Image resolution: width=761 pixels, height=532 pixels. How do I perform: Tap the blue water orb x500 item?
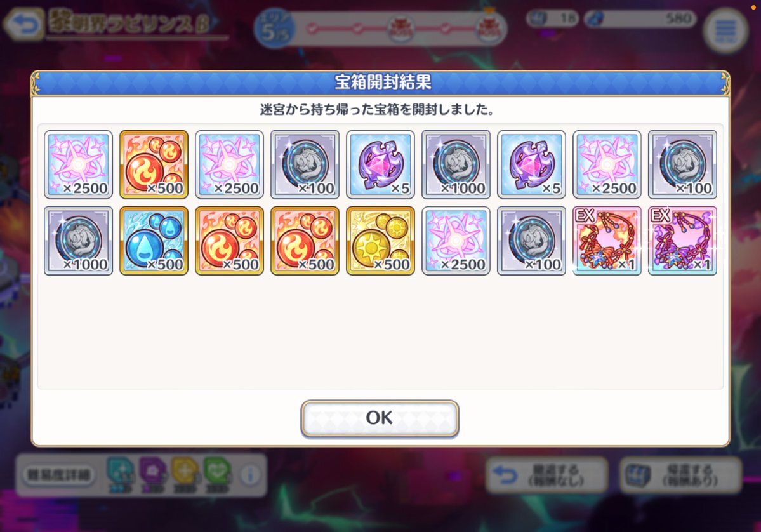click(x=154, y=241)
